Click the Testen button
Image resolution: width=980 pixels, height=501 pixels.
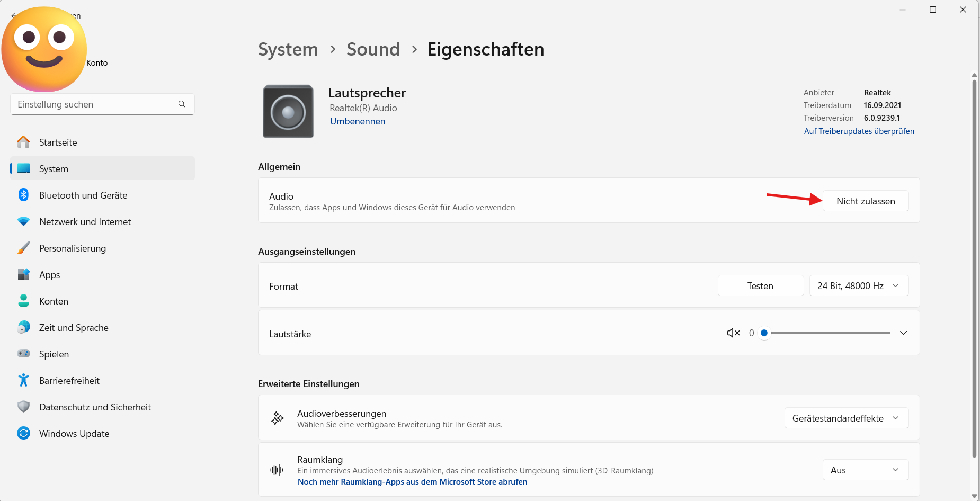coord(760,286)
